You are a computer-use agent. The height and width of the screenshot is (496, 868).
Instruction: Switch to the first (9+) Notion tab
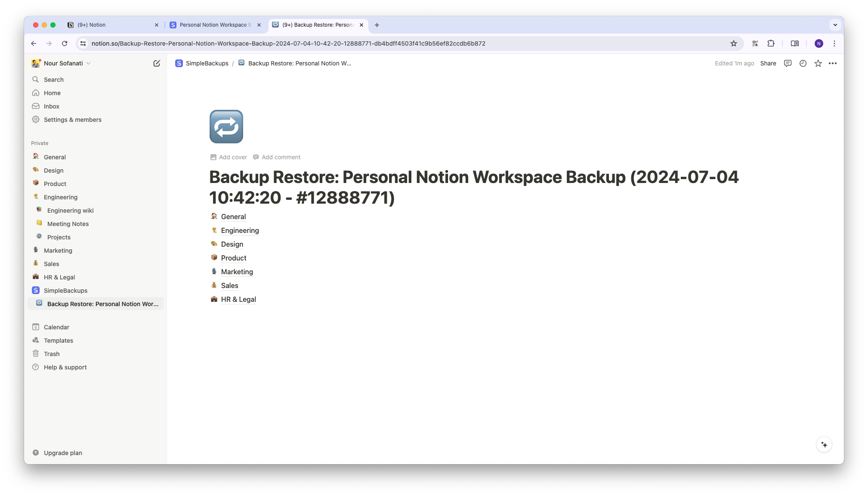(x=91, y=25)
